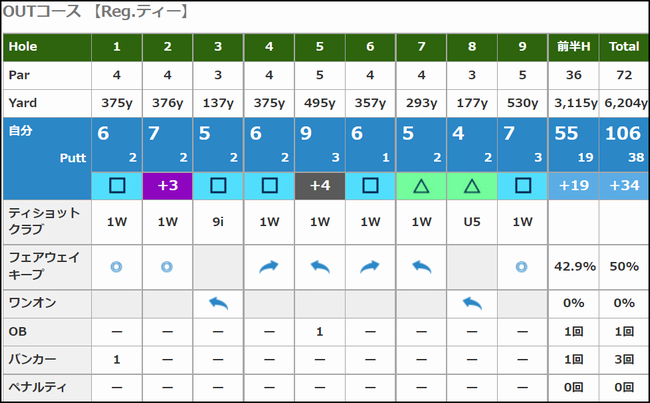This screenshot has width=650, height=403.
Task: Click hole 6 fairway right-miss arrow icon
Action: 370,267
